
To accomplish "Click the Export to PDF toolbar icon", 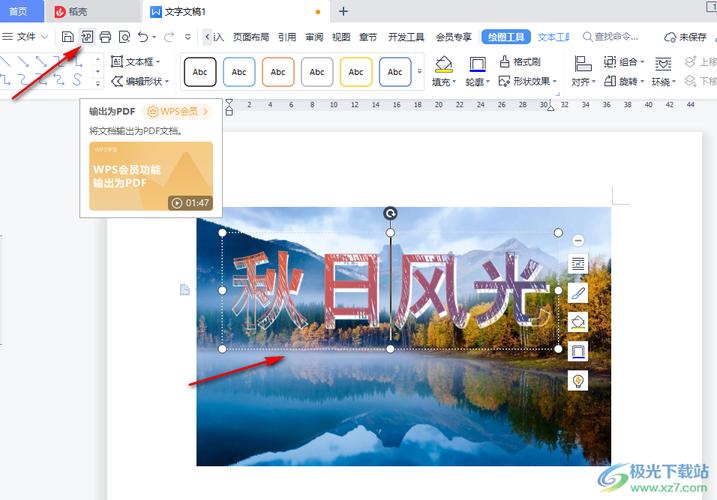I will [87, 37].
